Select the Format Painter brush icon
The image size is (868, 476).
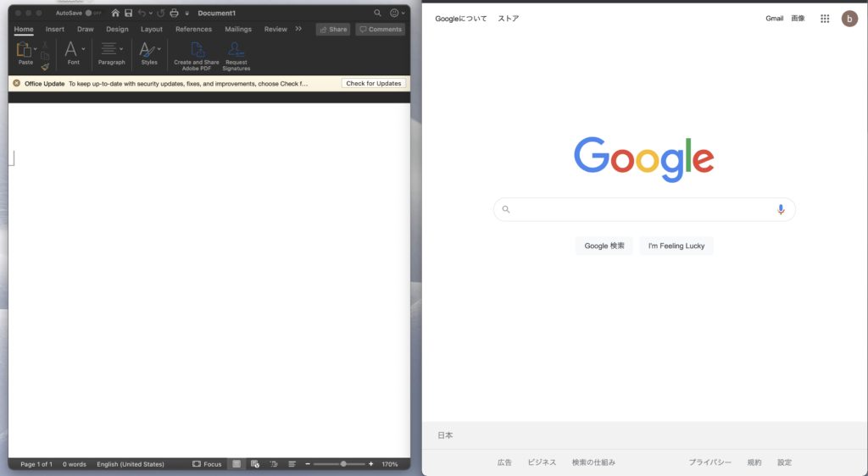(45, 67)
